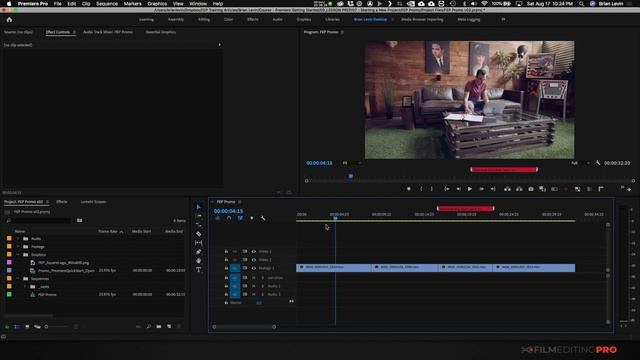Select Editing workspace
Viewport: 640px width, 360px height.
[x=204, y=19]
